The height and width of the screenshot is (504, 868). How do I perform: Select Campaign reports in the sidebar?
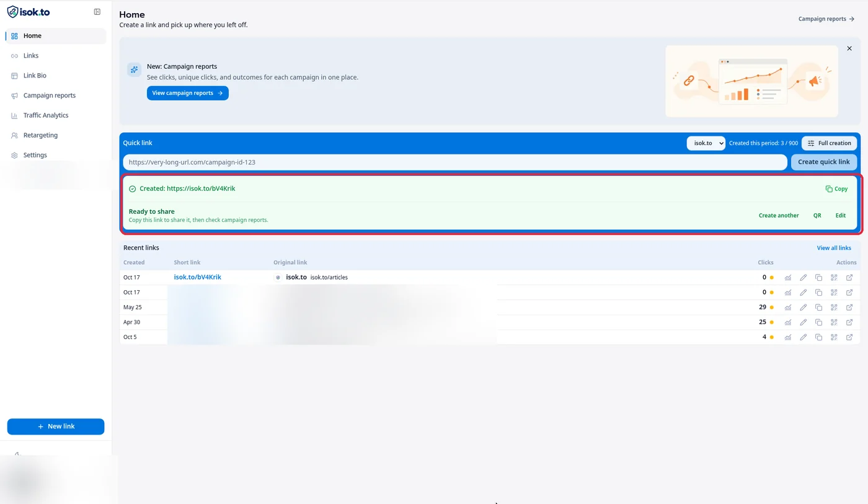click(x=56, y=95)
